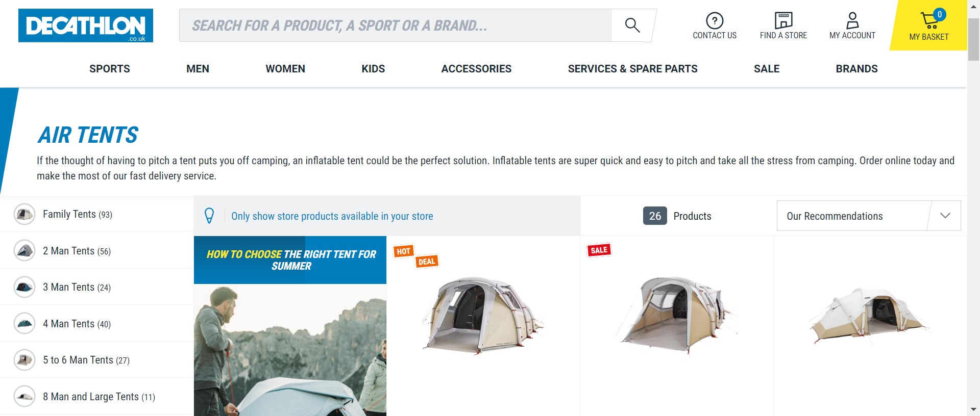Click the 8 Man and Large Tents icon
This screenshot has width=980, height=416.
click(x=24, y=397)
